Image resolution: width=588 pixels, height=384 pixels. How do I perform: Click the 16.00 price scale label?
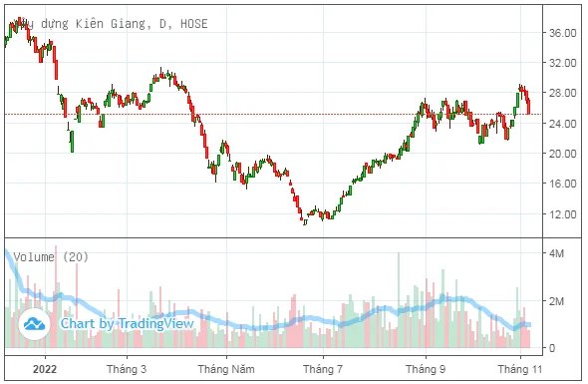[x=562, y=184]
